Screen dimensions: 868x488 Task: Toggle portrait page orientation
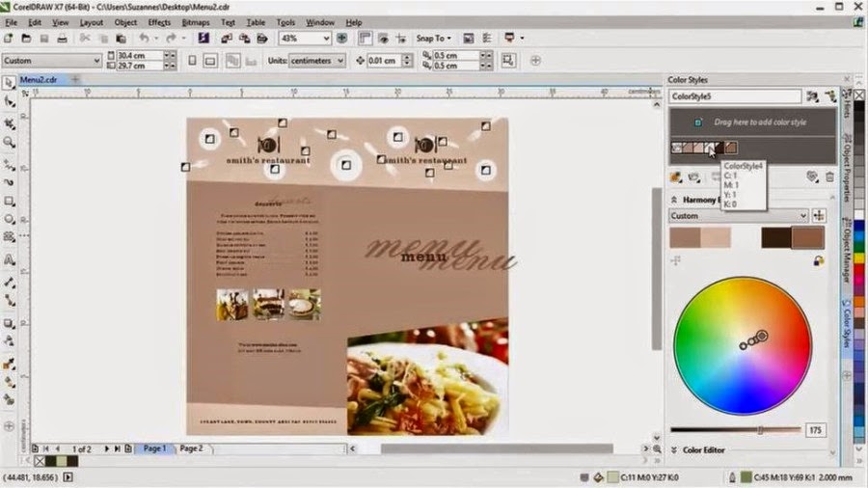point(192,61)
